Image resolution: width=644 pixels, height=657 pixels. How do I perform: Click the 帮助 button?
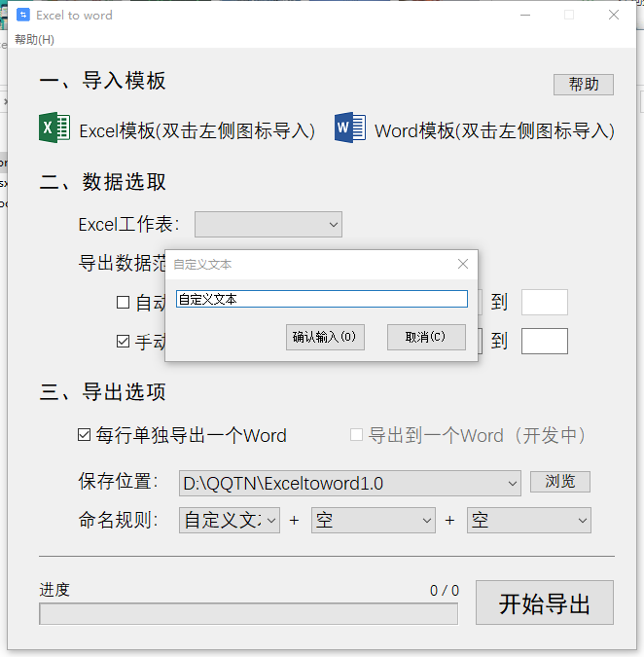(x=584, y=85)
